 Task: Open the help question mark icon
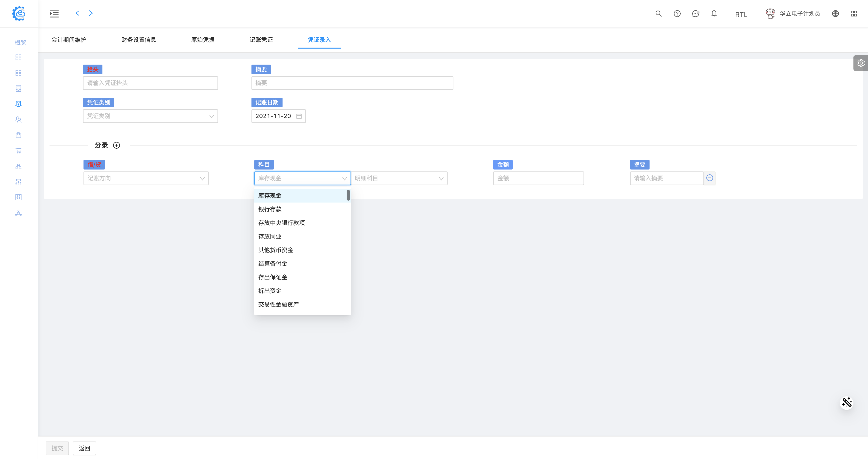pyautogui.click(x=677, y=14)
